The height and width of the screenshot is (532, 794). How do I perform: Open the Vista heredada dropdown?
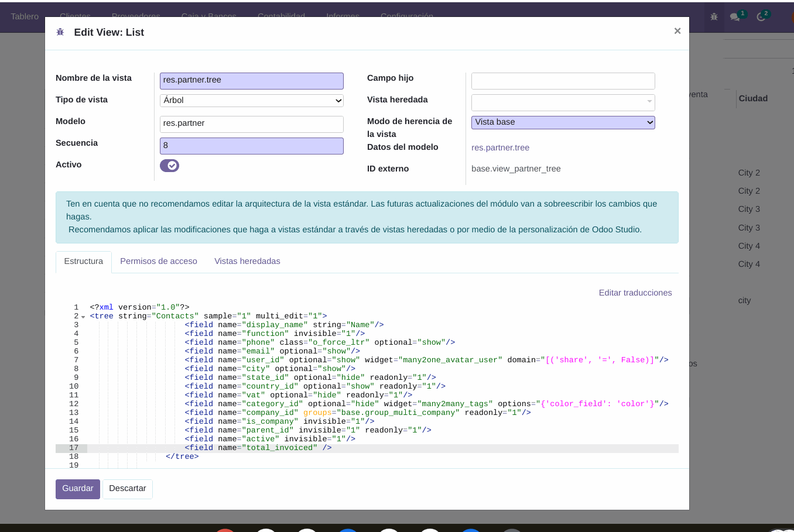(x=563, y=102)
